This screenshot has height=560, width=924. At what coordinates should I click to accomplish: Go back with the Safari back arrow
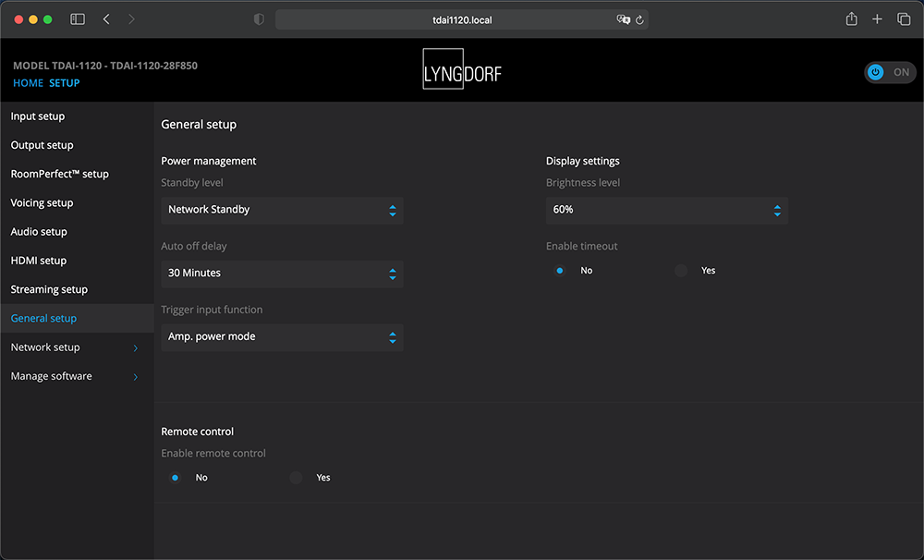tap(106, 19)
